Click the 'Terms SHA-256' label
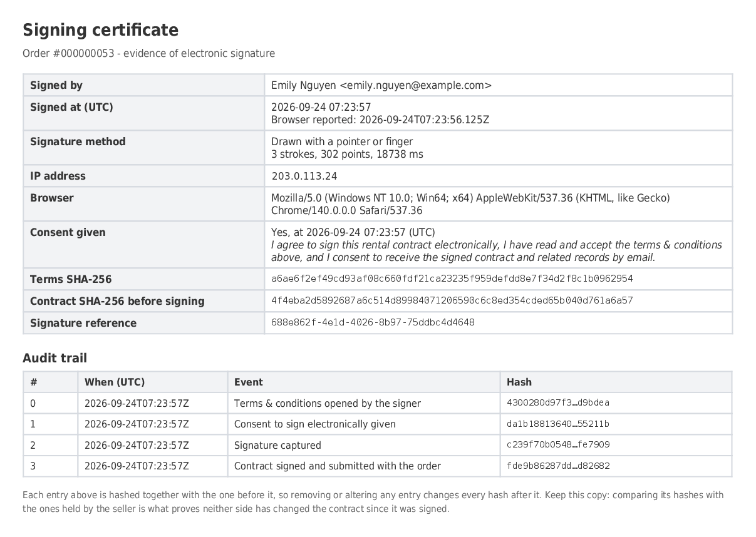756x537 pixels. [71, 279]
